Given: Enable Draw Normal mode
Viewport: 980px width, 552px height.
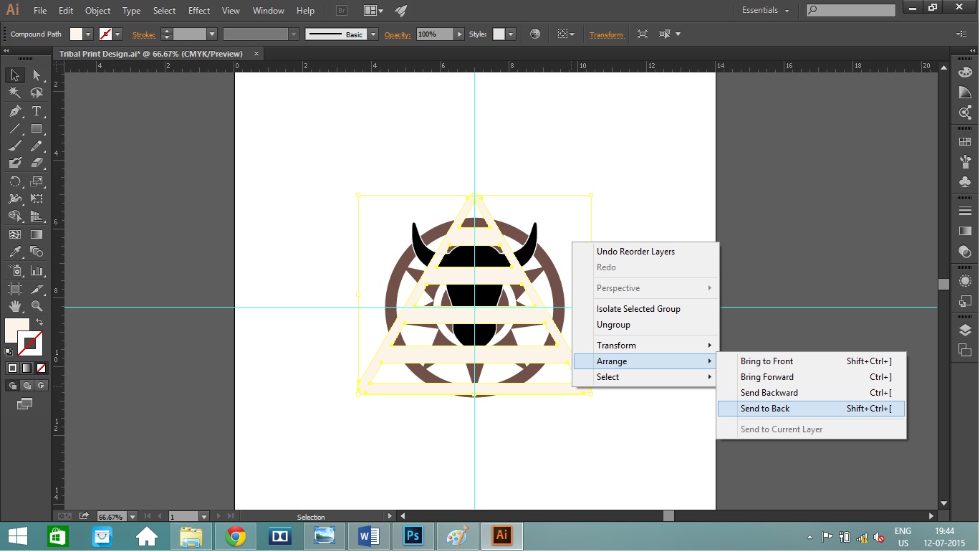Looking at the screenshot, I should click(x=12, y=385).
